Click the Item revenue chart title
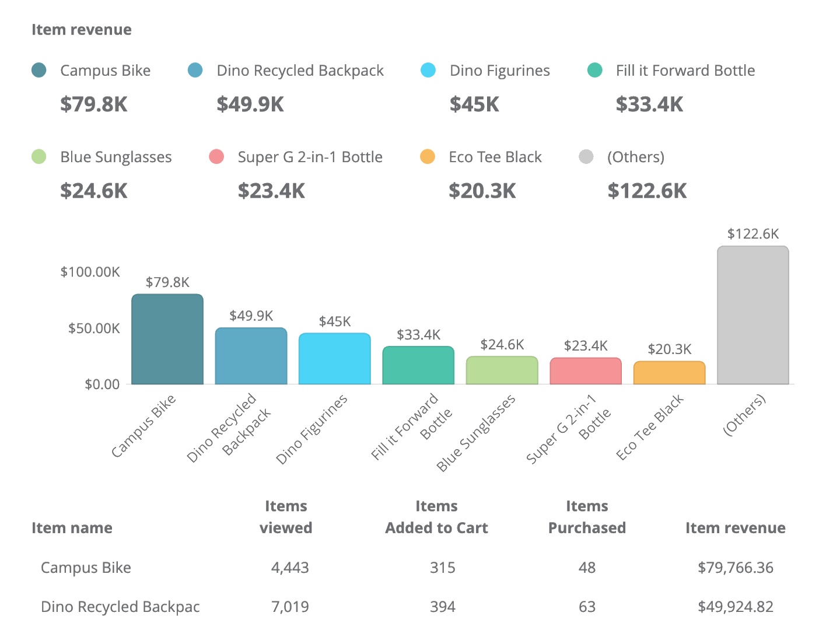 (x=82, y=30)
